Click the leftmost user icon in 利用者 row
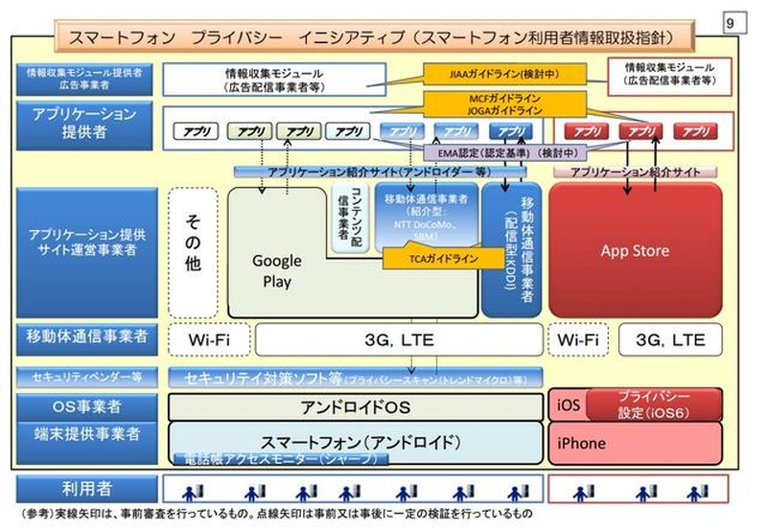Image resolution: width=767 pixels, height=532 pixels. pyautogui.click(x=190, y=493)
